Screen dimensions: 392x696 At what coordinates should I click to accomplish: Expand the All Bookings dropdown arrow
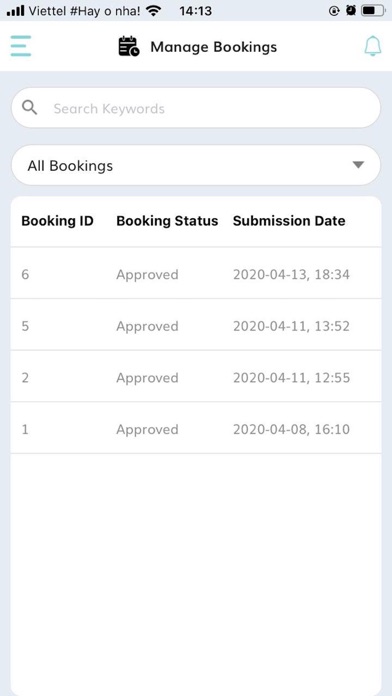point(358,165)
